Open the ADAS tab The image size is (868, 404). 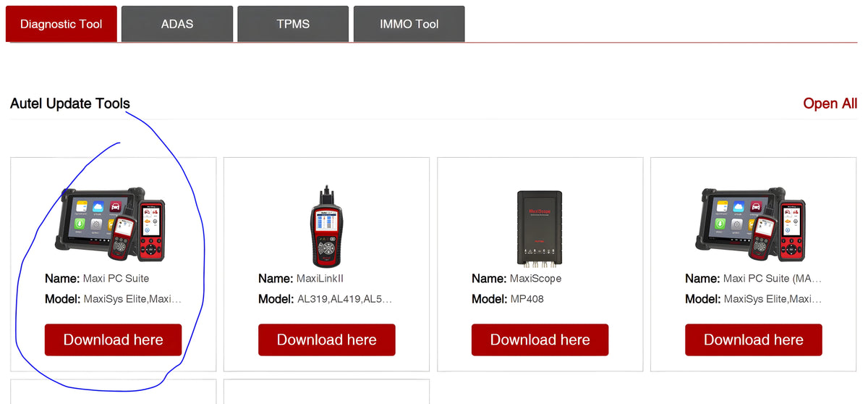tap(177, 24)
